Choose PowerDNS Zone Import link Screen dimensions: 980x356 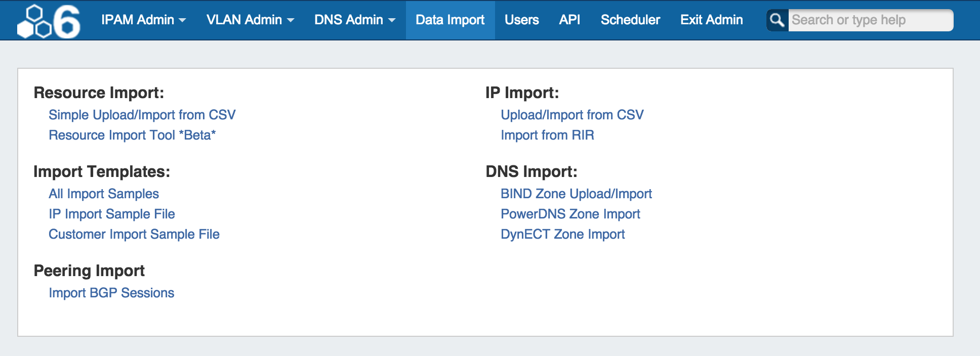[x=570, y=214]
